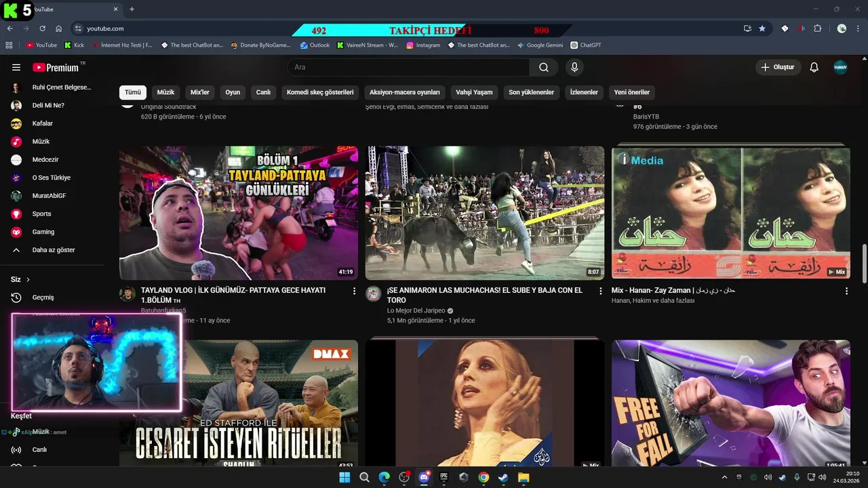Click the TAYLAND VLOG video title
The image size is (868, 488).
pyautogui.click(x=233, y=295)
